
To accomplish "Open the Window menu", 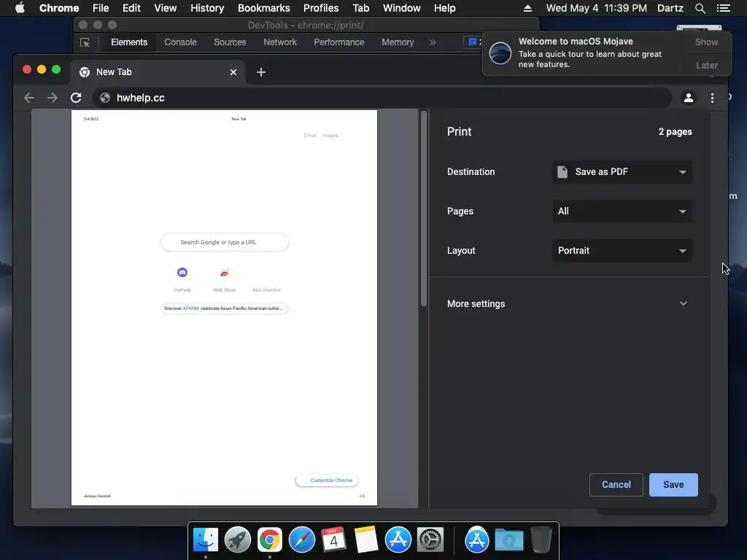I will click(x=402, y=8).
